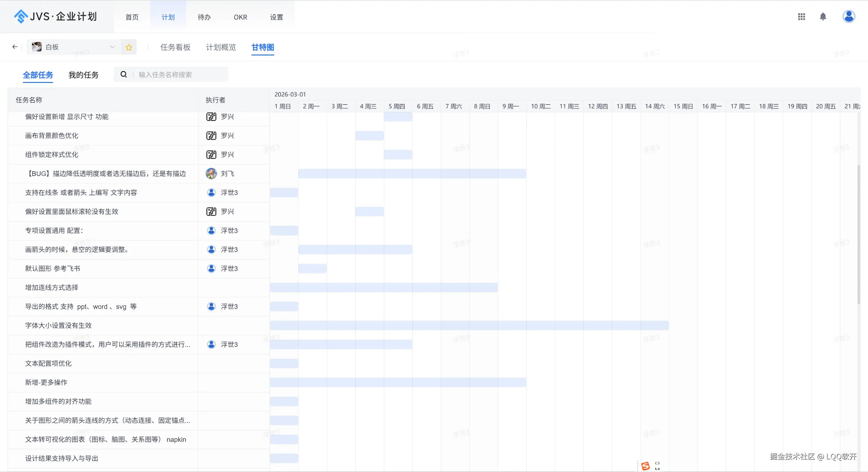The height and width of the screenshot is (472, 868).
Task: Select the 我的任务 filter tab
Action: pos(83,75)
